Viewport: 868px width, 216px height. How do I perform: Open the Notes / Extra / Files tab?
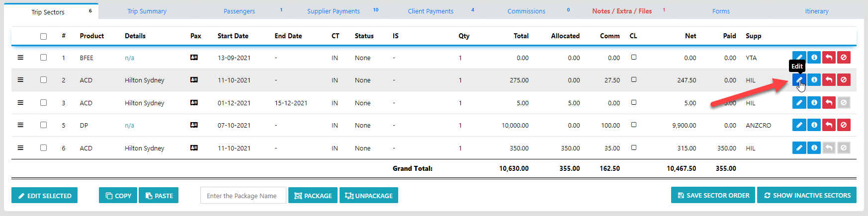click(622, 11)
